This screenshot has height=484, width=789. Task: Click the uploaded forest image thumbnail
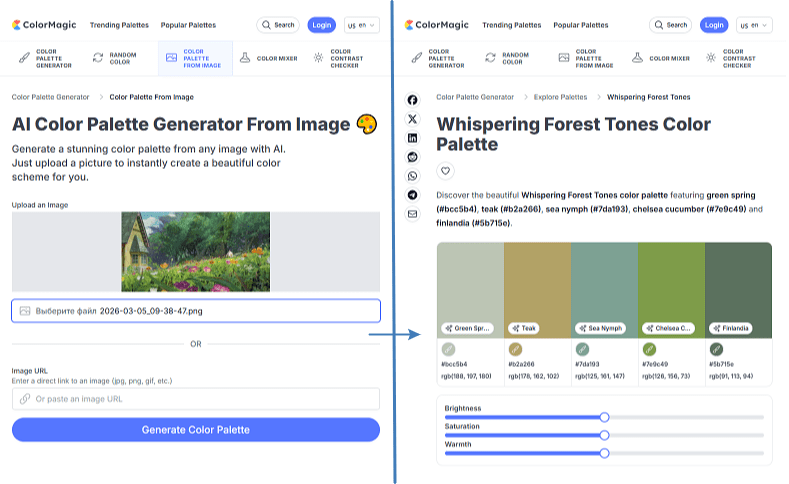(x=196, y=252)
